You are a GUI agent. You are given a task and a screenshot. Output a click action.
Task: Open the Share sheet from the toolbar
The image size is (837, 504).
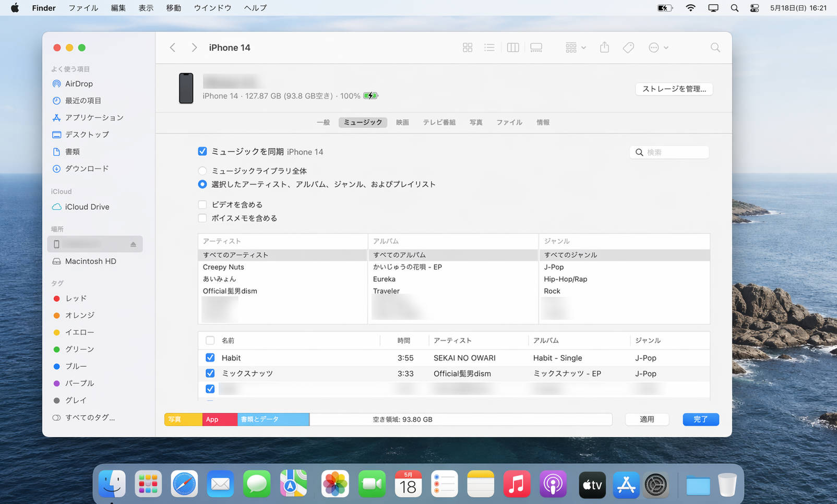tap(604, 47)
